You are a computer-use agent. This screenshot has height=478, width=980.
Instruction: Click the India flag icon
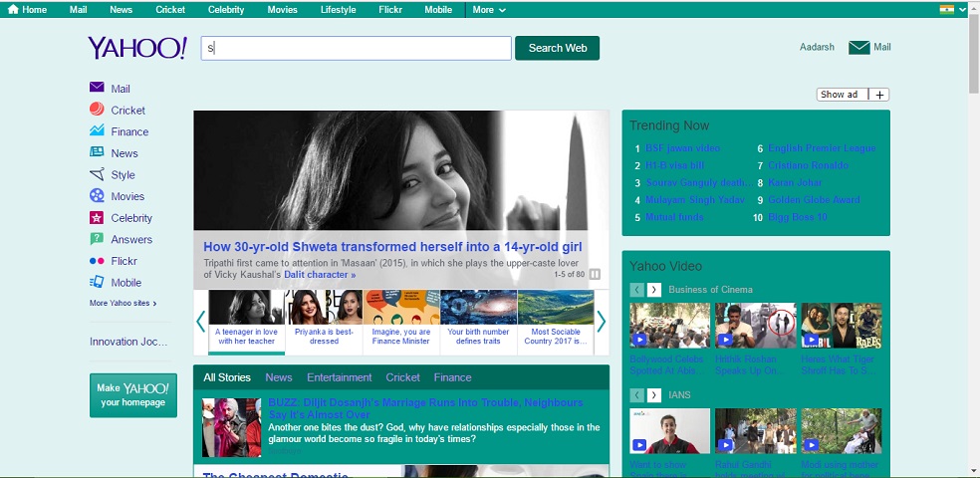click(946, 9)
